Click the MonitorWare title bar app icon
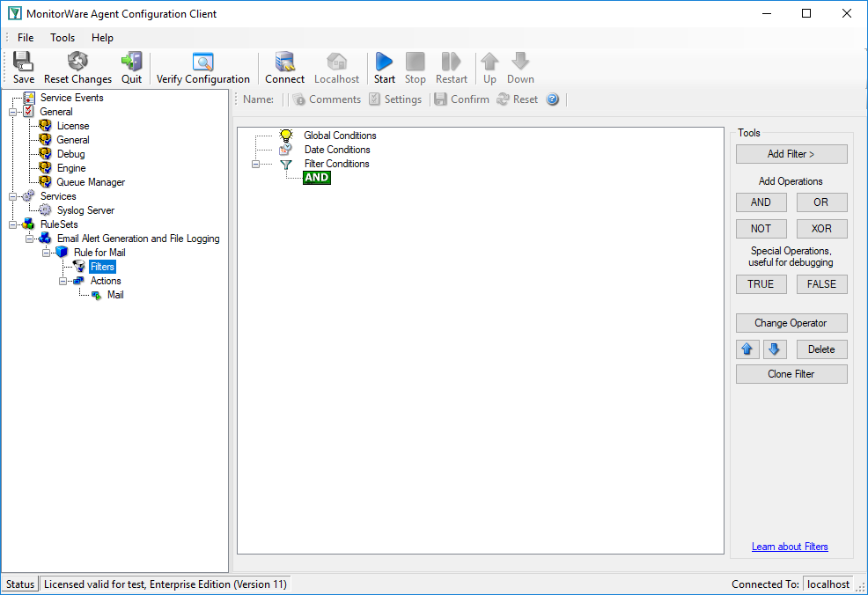The image size is (868, 595). click(14, 13)
